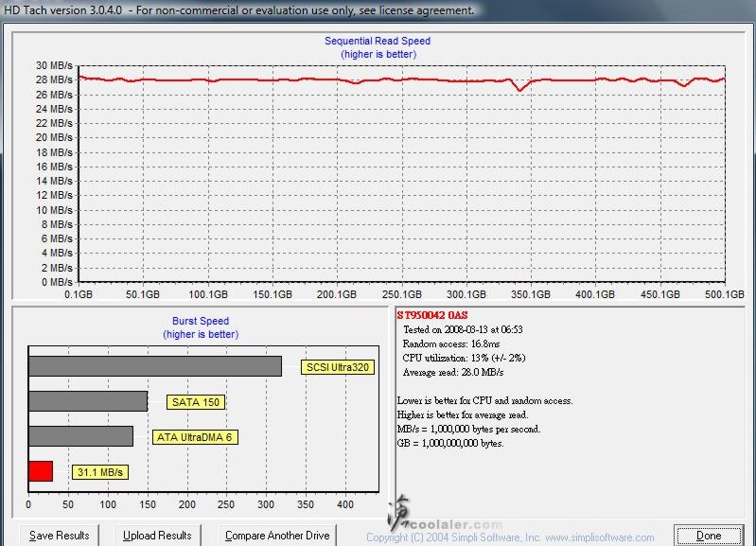Click the Burst Speed chart title

click(x=200, y=321)
